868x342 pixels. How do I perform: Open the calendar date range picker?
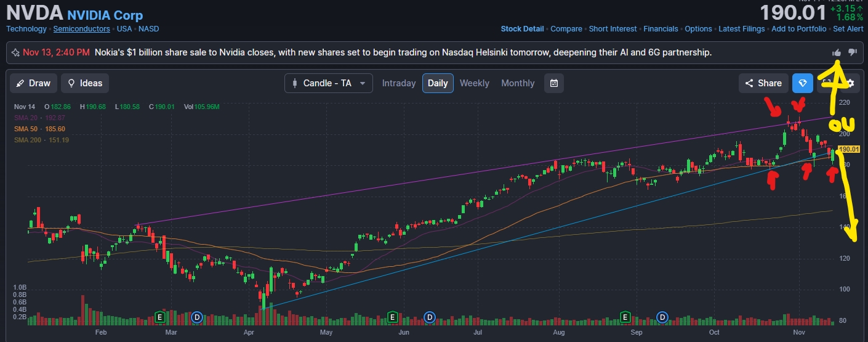click(554, 83)
